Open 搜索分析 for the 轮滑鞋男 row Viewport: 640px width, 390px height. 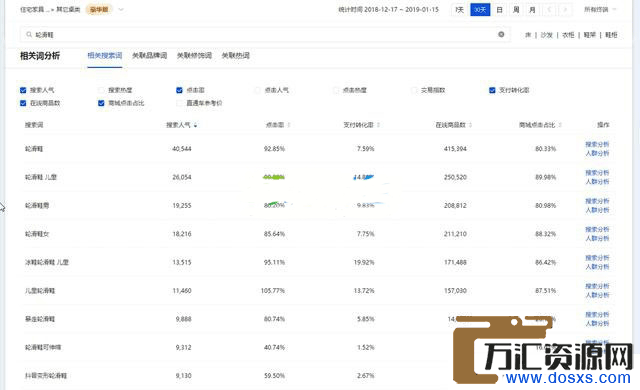(597, 201)
